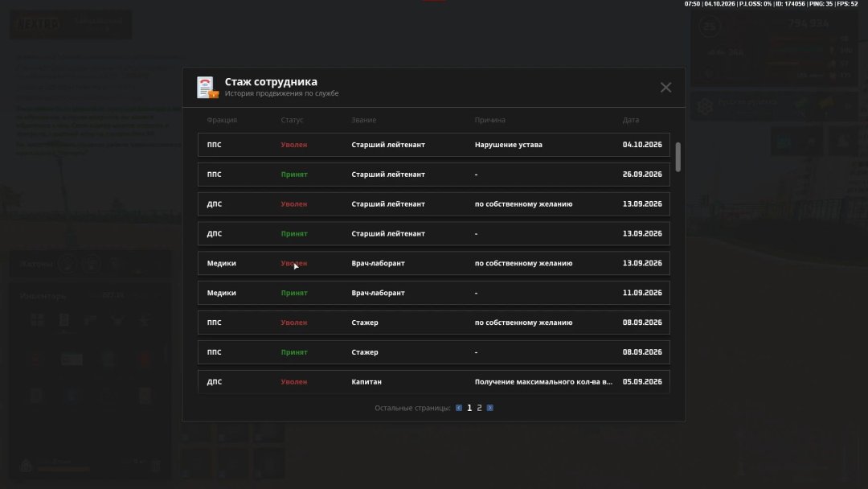Click the P.LOSS: 0% indicator

pyautogui.click(x=755, y=4)
